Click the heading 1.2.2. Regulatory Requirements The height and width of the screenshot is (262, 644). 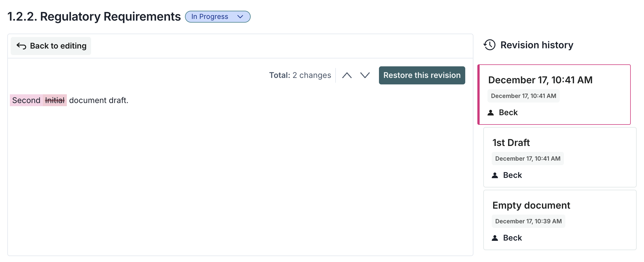[94, 16]
